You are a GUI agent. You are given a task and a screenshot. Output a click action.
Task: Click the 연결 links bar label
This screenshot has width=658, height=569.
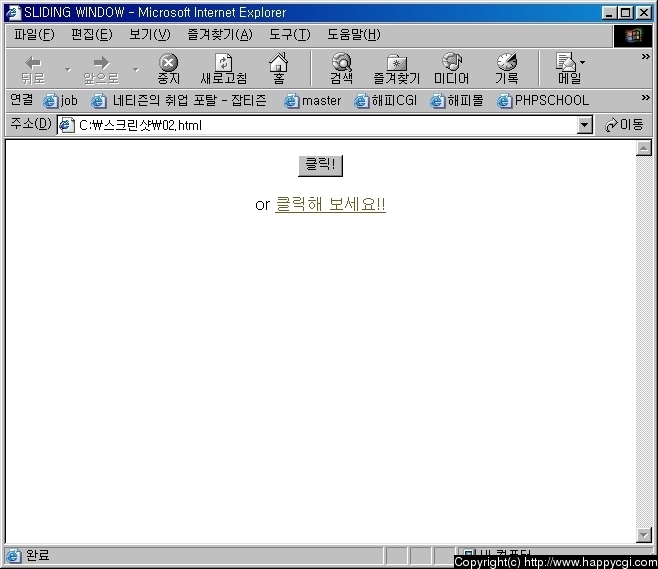tap(21, 100)
